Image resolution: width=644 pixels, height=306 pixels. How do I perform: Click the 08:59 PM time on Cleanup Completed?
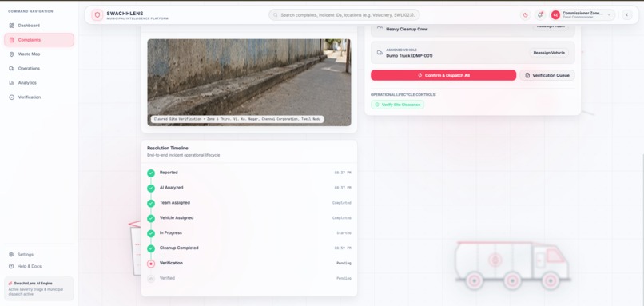[343, 248]
